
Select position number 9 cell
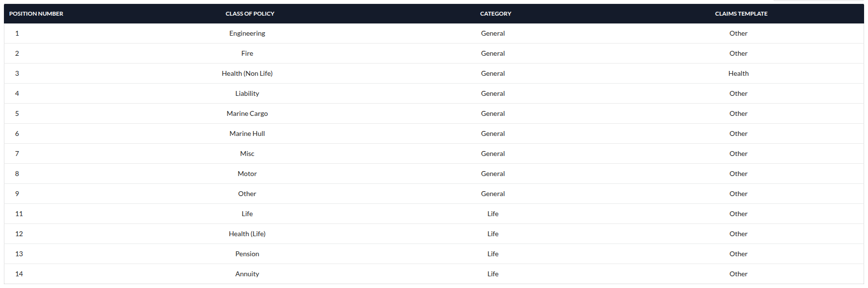click(17, 194)
